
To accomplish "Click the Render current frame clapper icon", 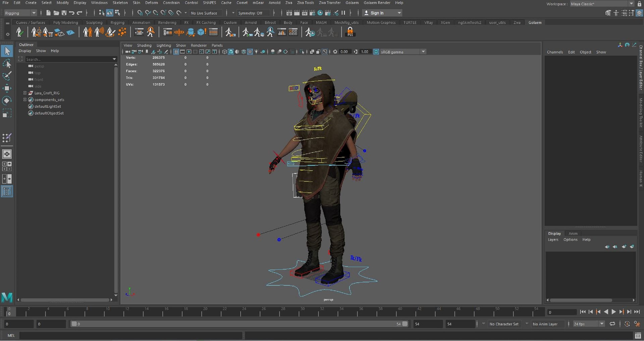I will (x=297, y=13).
